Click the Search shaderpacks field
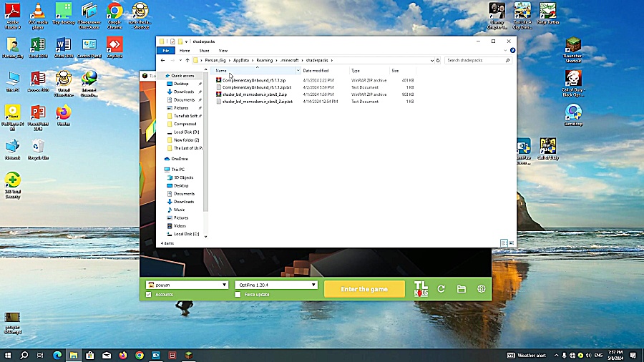Image resolution: width=644 pixels, height=362 pixels. point(478,60)
